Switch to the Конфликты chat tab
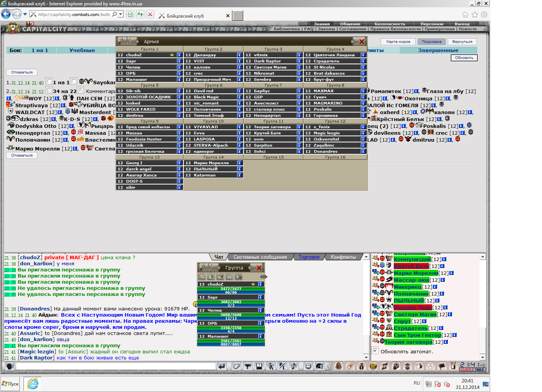This screenshot has height=392, width=542. pyautogui.click(x=343, y=257)
